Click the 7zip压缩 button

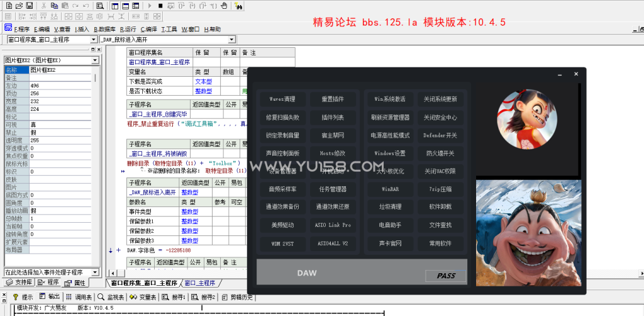pos(440,189)
